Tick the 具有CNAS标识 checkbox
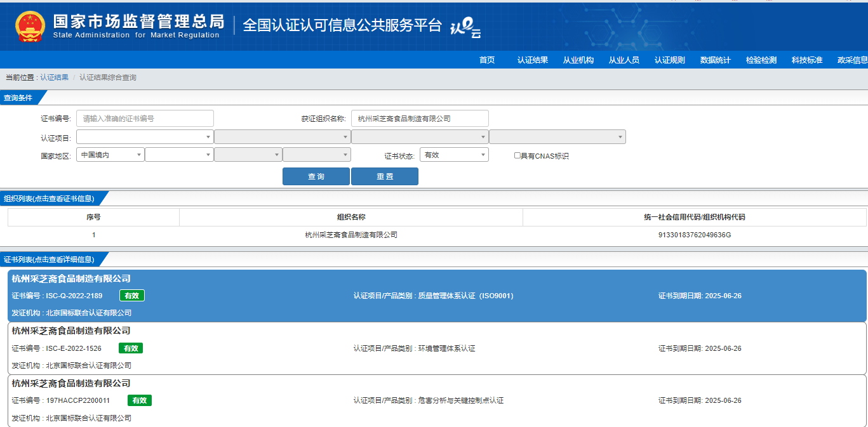Viewport: 868px width, 427px height. [517, 155]
